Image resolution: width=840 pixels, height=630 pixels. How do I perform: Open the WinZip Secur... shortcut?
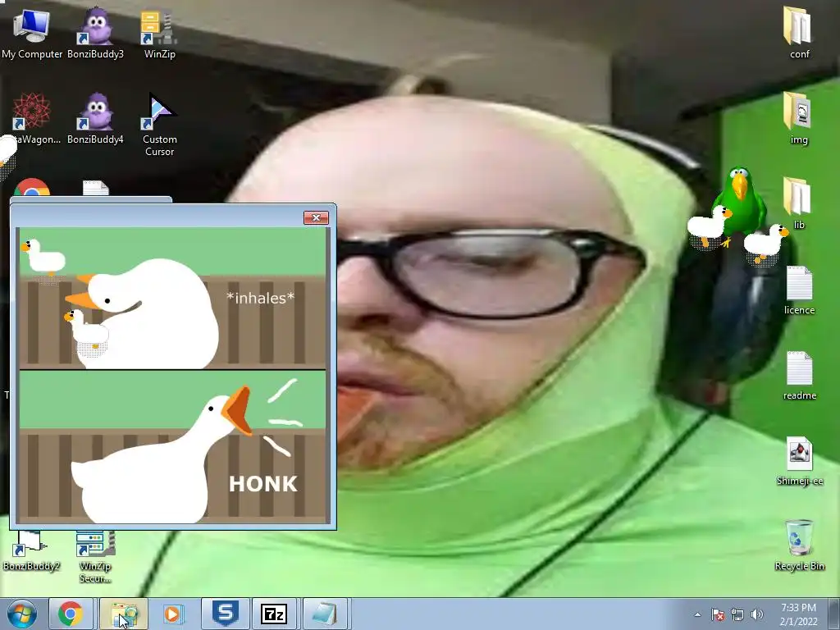(x=95, y=557)
